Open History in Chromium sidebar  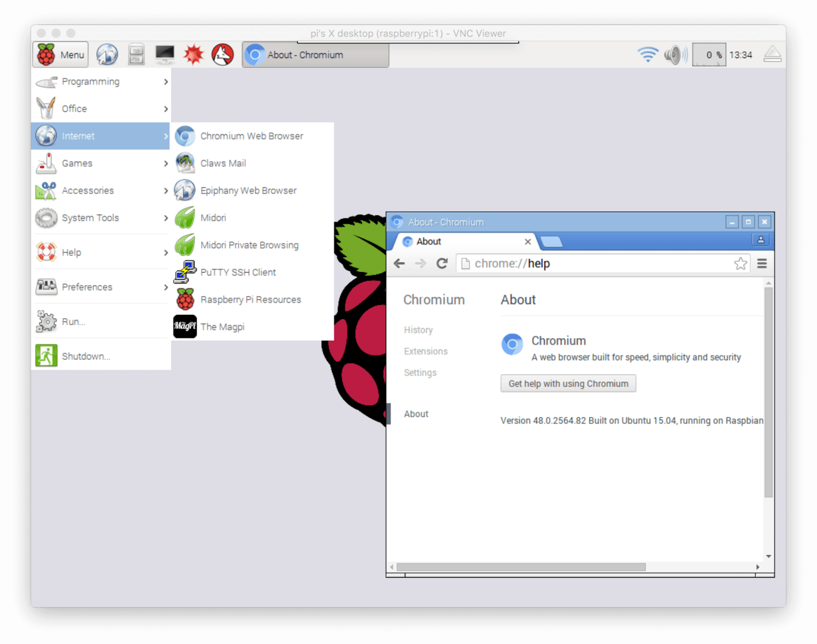click(418, 330)
